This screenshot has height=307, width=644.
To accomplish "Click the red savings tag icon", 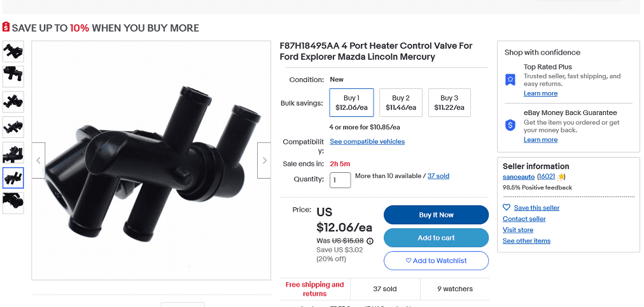I will (6, 27).
